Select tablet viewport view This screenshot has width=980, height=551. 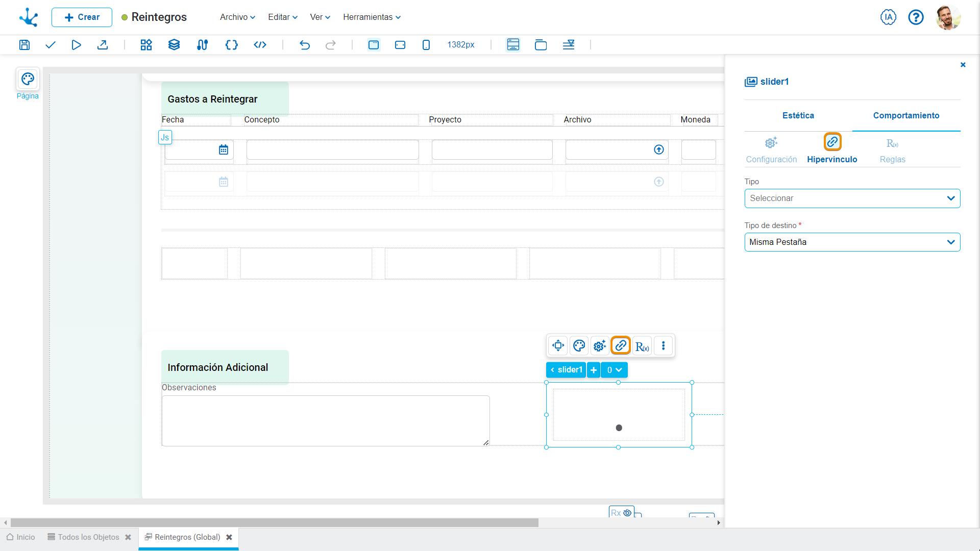pyautogui.click(x=400, y=45)
